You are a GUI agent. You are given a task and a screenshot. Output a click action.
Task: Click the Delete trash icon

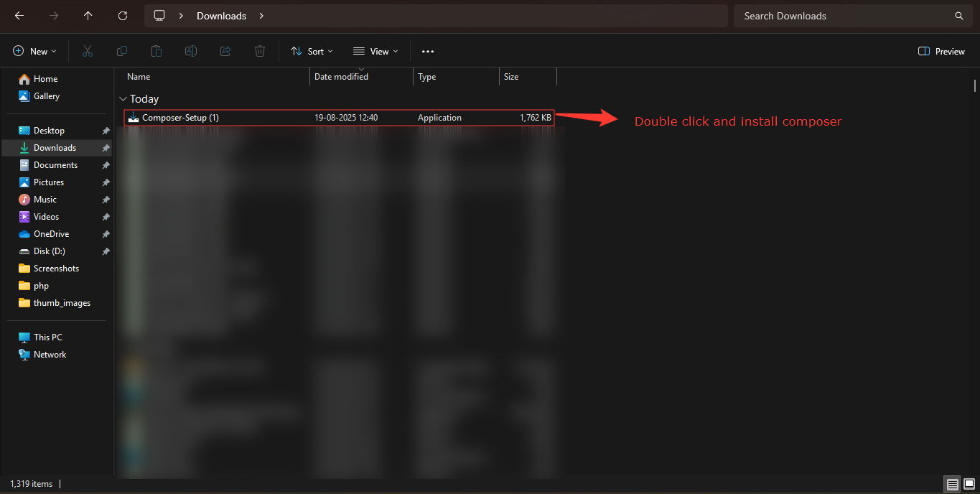[260, 51]
